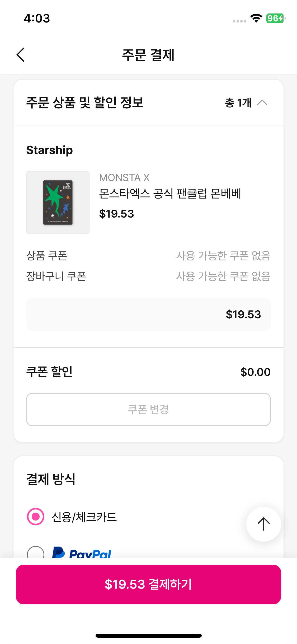Tap the Starship seller name

click(x=49, y=150)
